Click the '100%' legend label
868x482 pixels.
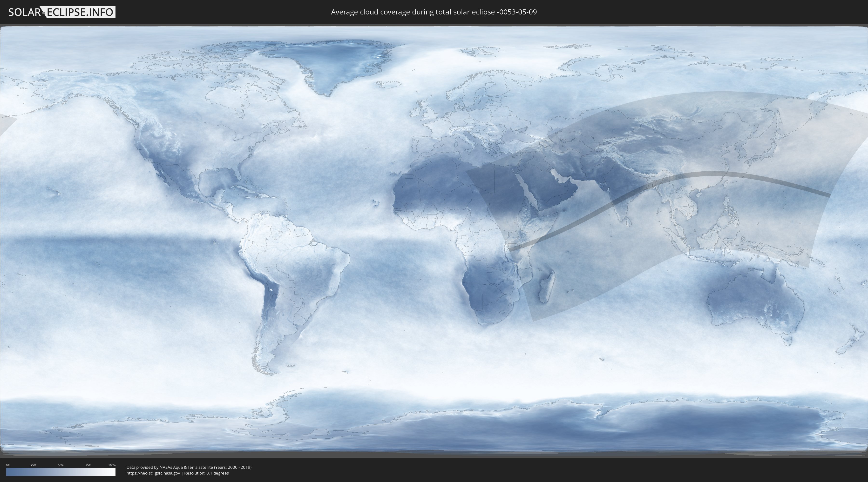pyautogui.click(x=112, y=465)
